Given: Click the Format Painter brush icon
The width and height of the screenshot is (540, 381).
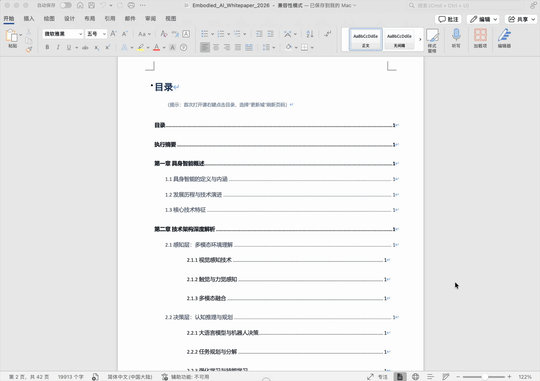Looking at the screenshot, I should (29, 50).
